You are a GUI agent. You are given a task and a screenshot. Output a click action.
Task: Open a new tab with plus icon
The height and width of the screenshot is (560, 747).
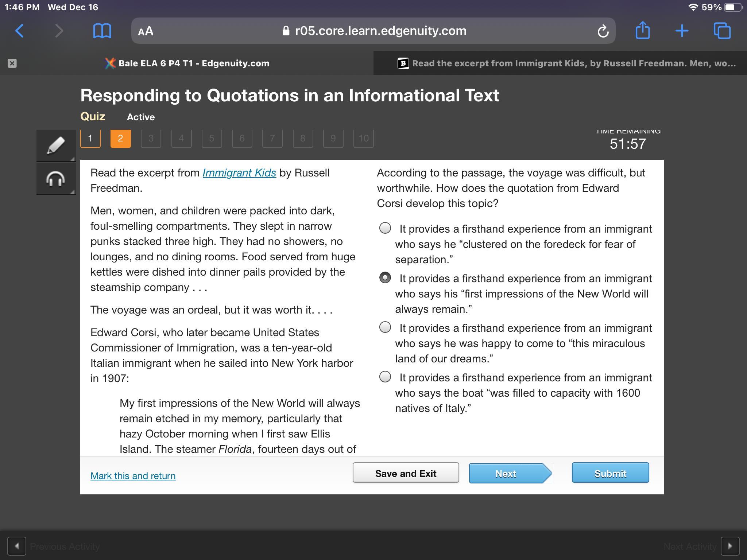[682, 31]
